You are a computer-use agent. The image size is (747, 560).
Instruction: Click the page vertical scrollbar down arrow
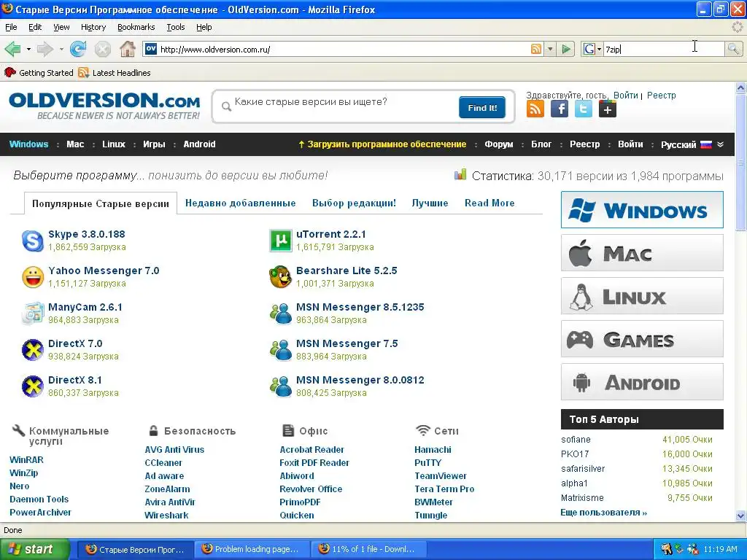[x=741, y=516]
